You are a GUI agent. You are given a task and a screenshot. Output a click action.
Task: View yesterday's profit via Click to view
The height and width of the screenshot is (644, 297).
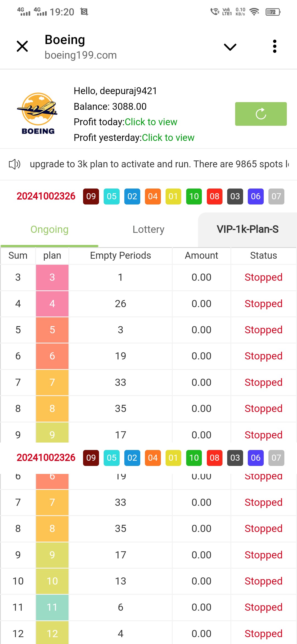(168, 138)
